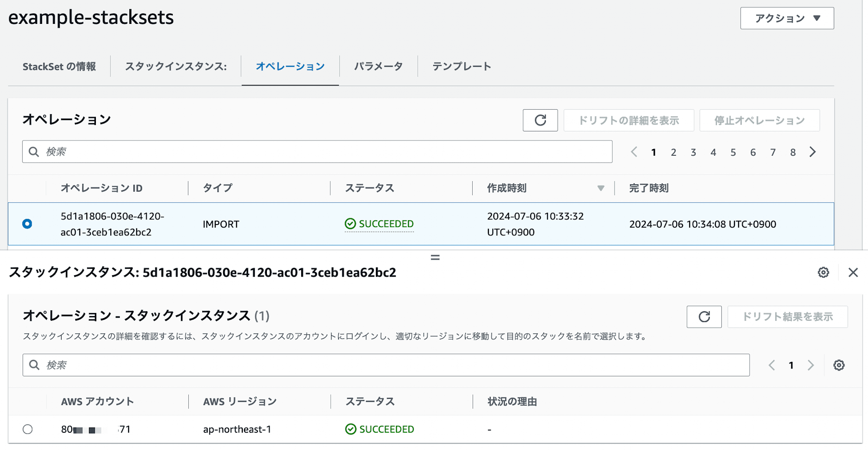Refresh the operations list
868x450 pixels.
click(540, 120)
